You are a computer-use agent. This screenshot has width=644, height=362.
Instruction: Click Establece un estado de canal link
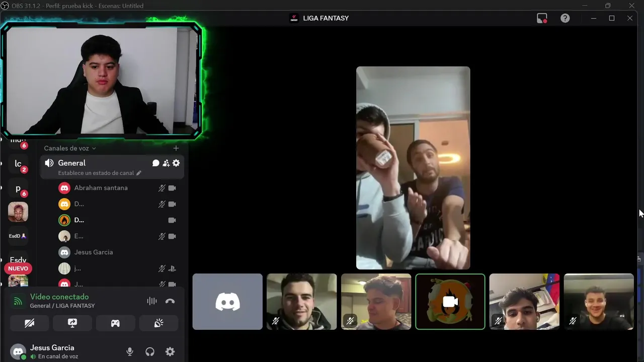100,173
